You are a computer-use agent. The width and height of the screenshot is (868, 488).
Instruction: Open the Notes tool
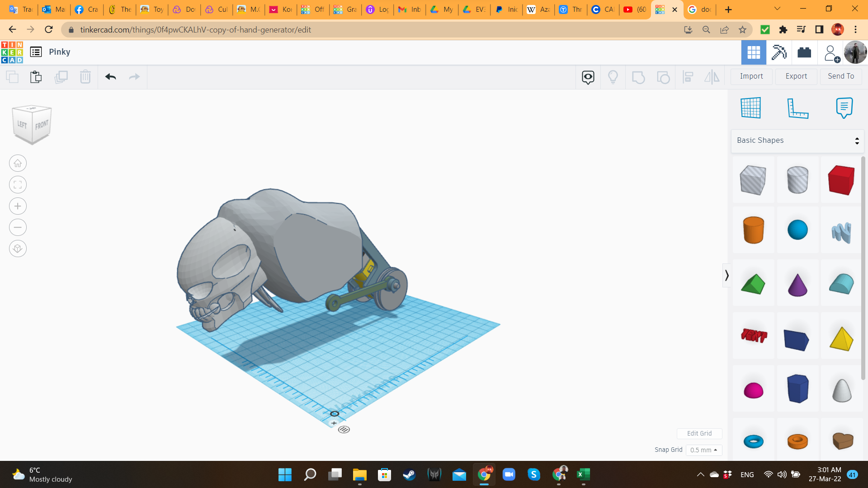[x=844, y=108]
